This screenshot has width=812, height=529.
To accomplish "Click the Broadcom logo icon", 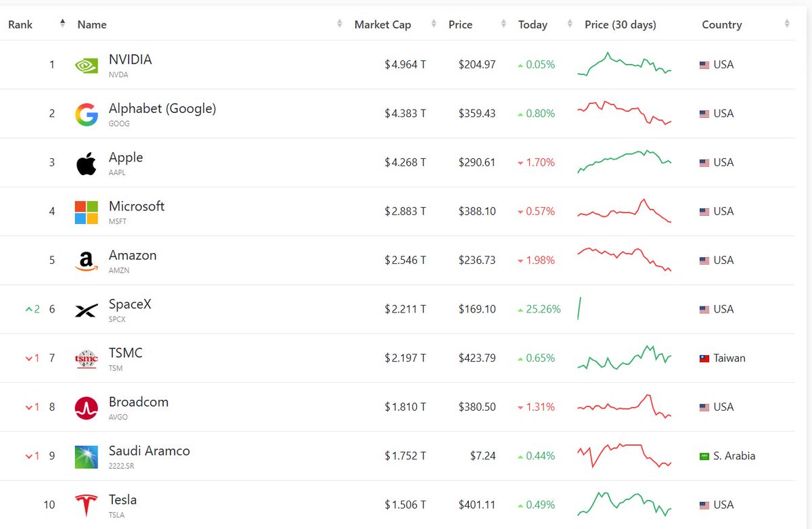I will (86, 408).
